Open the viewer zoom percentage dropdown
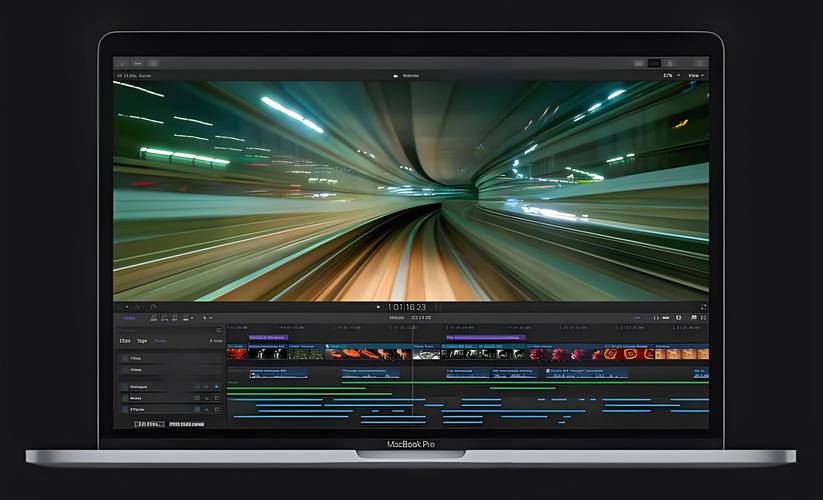The width and height of the screenshot is (823, 500). tap(668, 75)
